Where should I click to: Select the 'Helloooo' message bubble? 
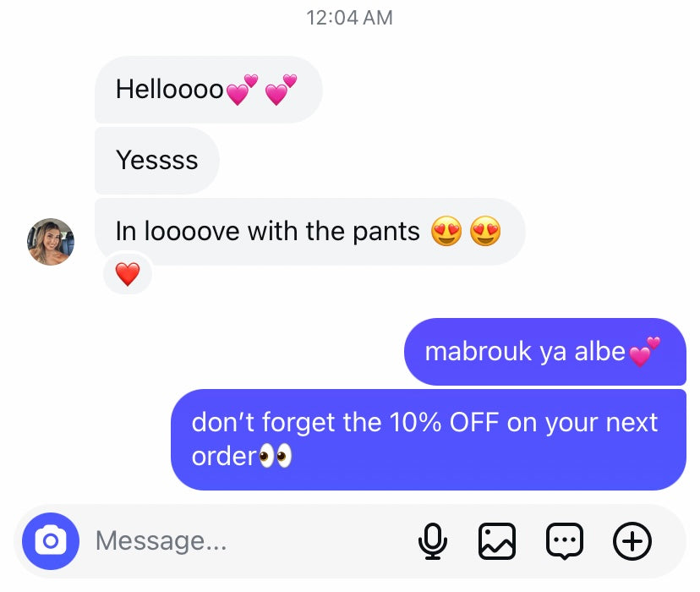pos(208,90)
